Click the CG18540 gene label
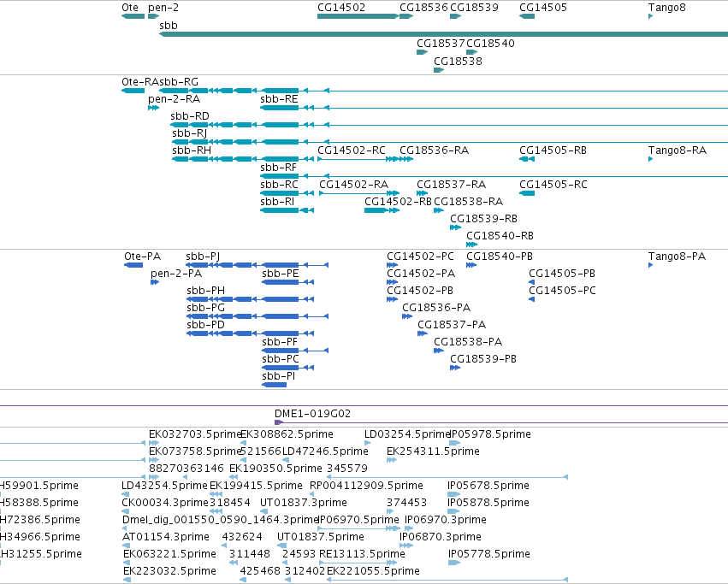Screen dimensions: 728x584 tap(490, 43)
